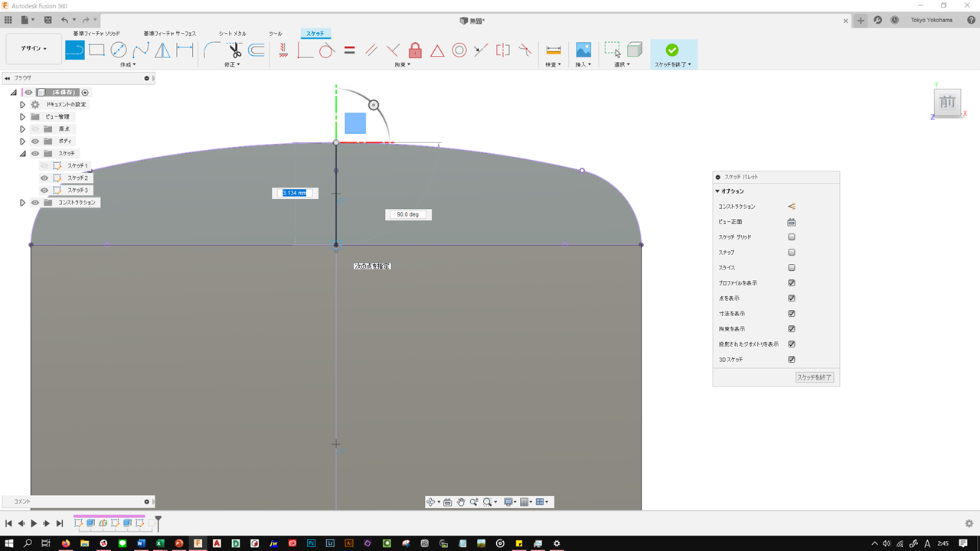The width and height of the screenshot is (980, 551).
Task: Open the 作成 dropdown menu
Action: pyautogui.click(x=128, y=65)
